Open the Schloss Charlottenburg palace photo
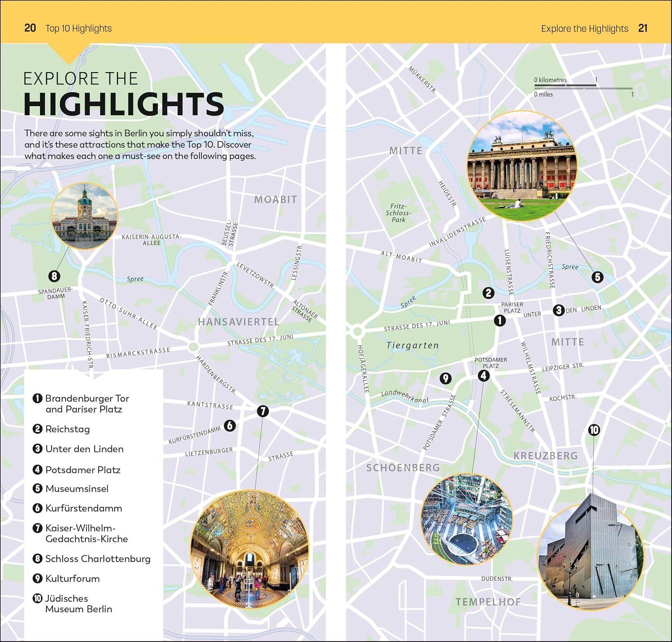Screen dimensions: 672x642 pos(84,216)
